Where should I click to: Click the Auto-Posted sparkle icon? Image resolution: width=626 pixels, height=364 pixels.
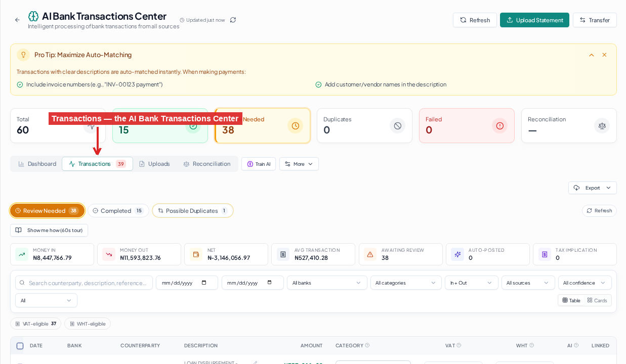457,254
